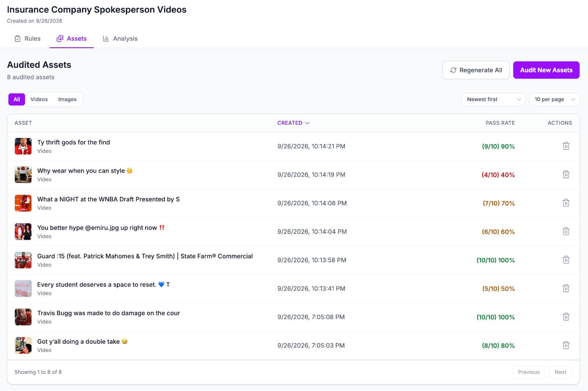588x391 pixels.
Task: Click the 7:05:08 PM created timestamp
Action: [311, 317]
